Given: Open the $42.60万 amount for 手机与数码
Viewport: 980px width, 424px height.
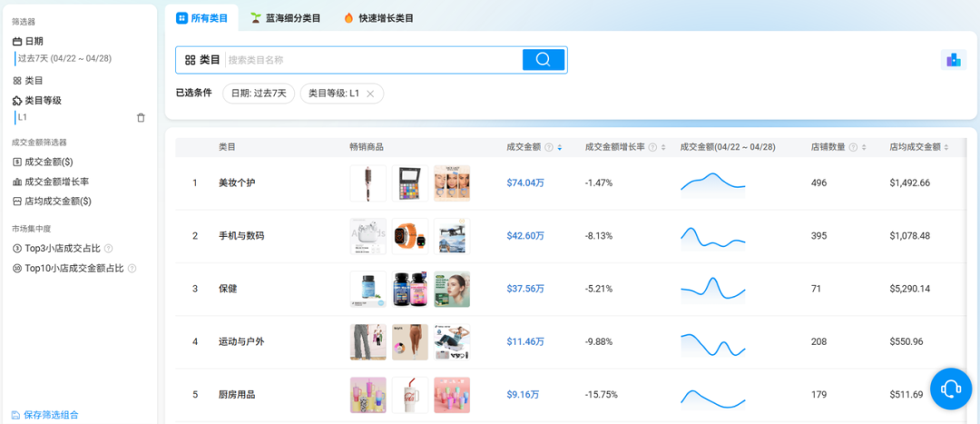Looking at the screenshot, I should coord(525,236).
